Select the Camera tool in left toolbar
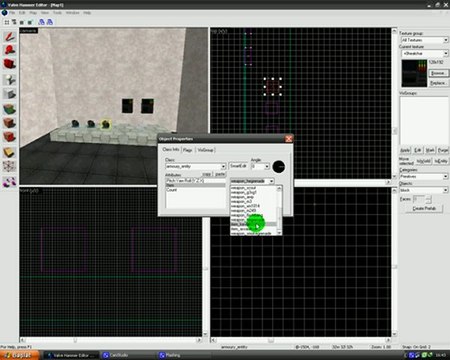450x360 pixels. [x=9, y=64]
